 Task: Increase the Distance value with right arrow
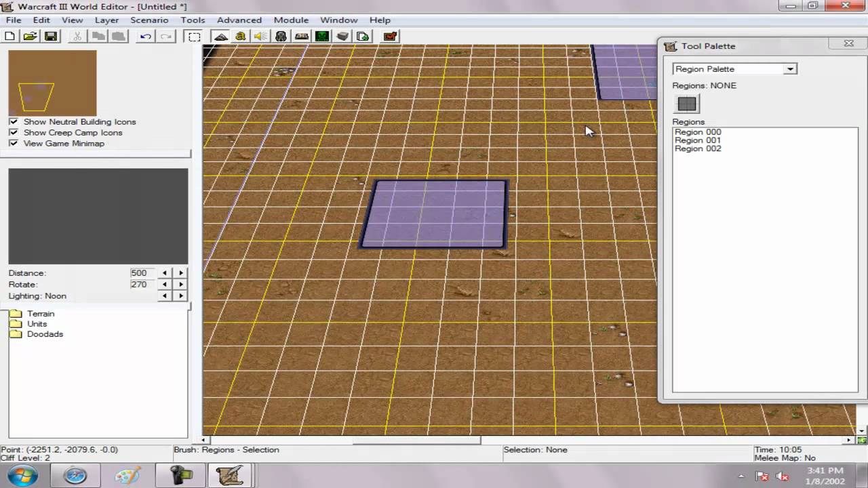(x=181, y=273)
